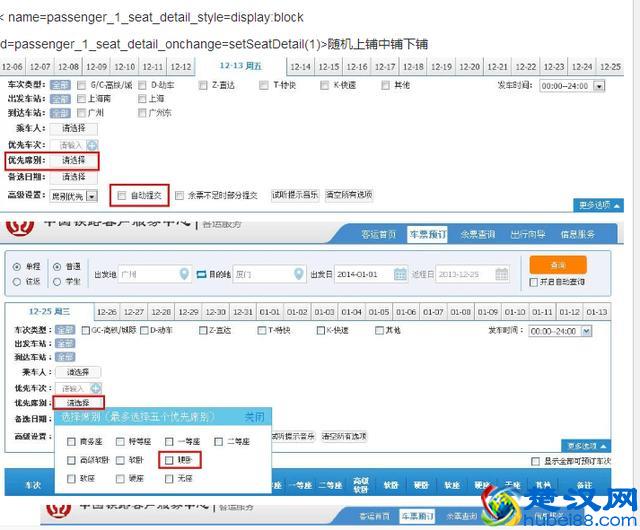Enable 开启自动查询 checkbox
This screenshot has height=530, width=640.
pos(533,282)
